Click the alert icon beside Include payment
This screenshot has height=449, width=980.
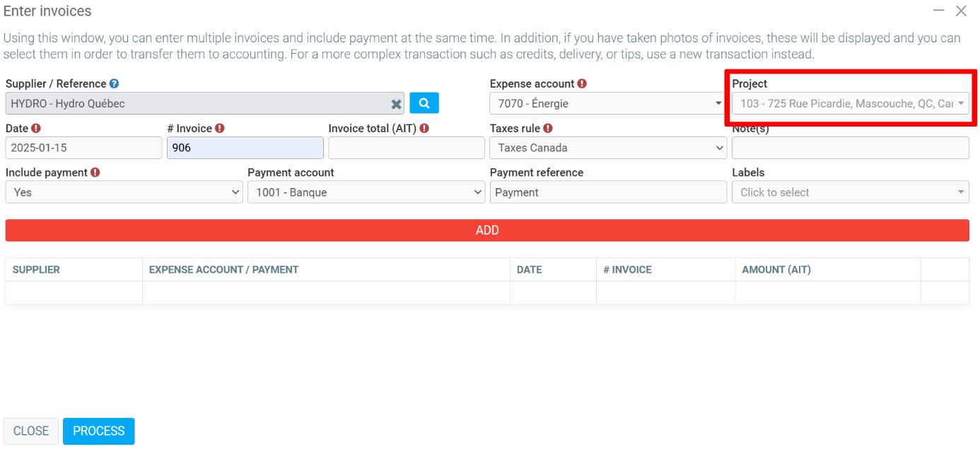click(x=95, y=172)
